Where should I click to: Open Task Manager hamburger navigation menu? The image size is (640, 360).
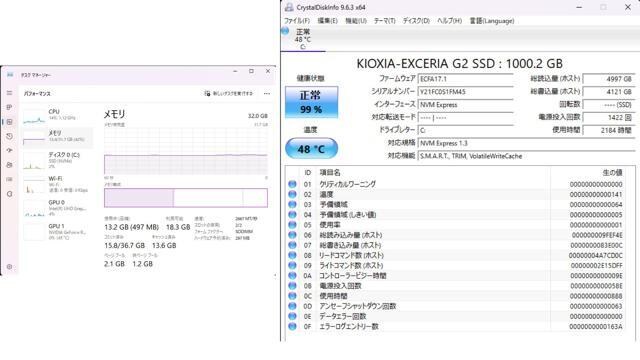pyautogui.click(x=9, y=93)
